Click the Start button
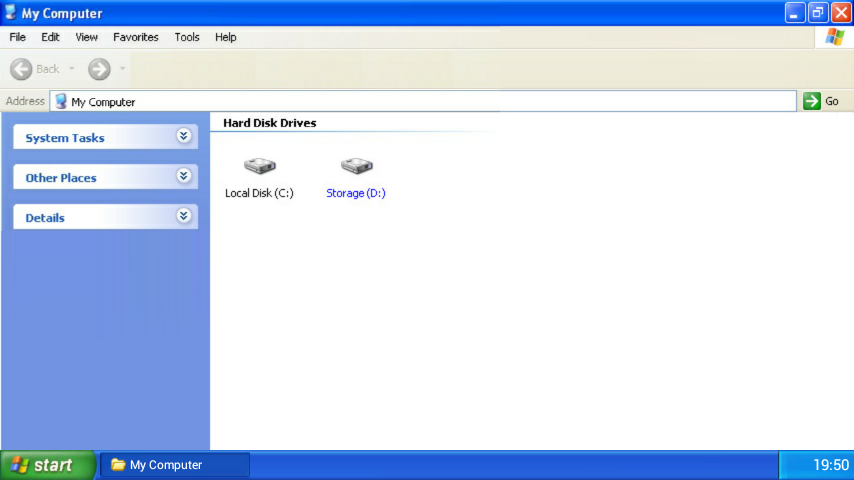The height and width of the screenshot is (480, 854). [48, 465]
